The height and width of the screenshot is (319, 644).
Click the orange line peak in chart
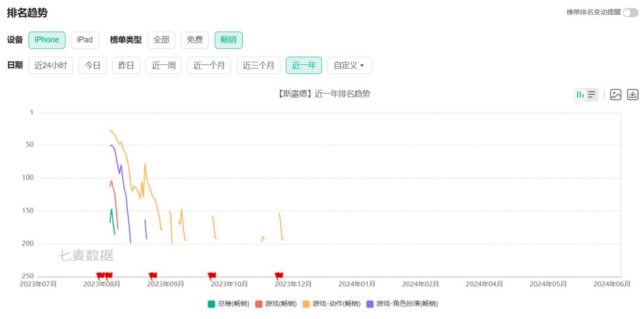point(111,131)
